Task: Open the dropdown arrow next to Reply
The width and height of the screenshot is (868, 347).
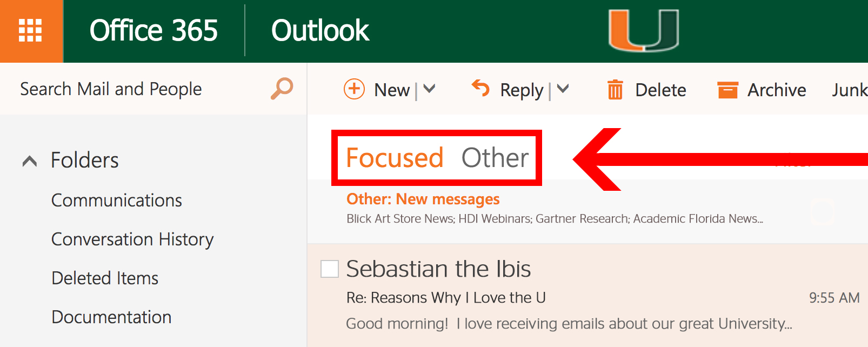Action: [563, 89]
